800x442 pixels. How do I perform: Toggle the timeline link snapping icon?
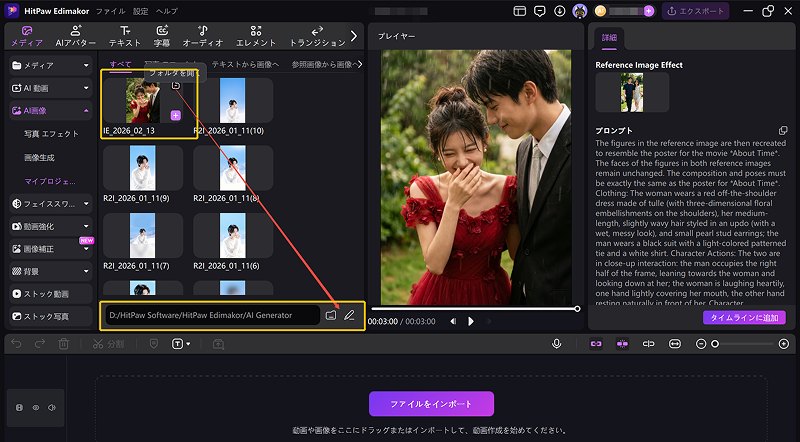(596, 344)
